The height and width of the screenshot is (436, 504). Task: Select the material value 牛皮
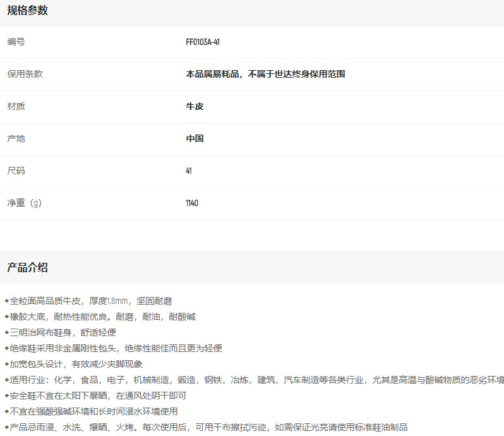click(x=195, y=106)
